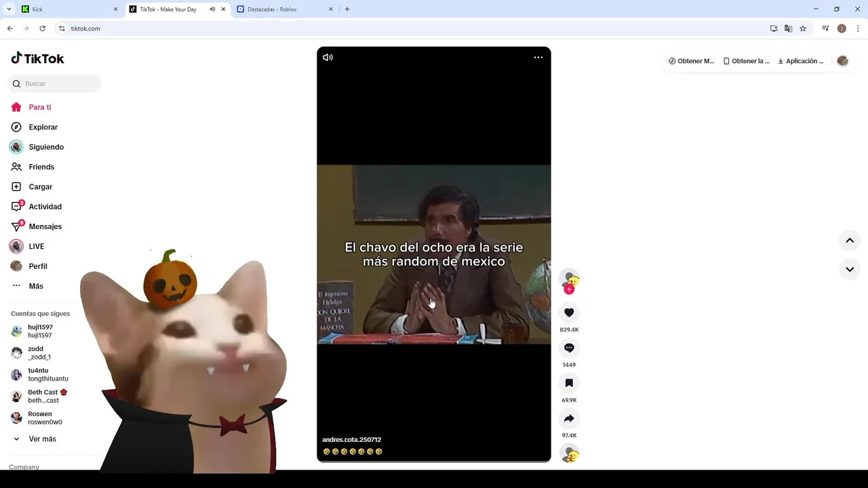Open creator name andres.cota.250712
This screenshot has width=868, height=488.
coord(351,440)
